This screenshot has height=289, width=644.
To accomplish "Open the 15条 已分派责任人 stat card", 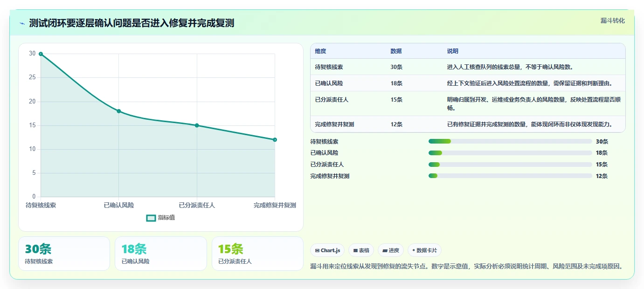I will click(257, 254).
